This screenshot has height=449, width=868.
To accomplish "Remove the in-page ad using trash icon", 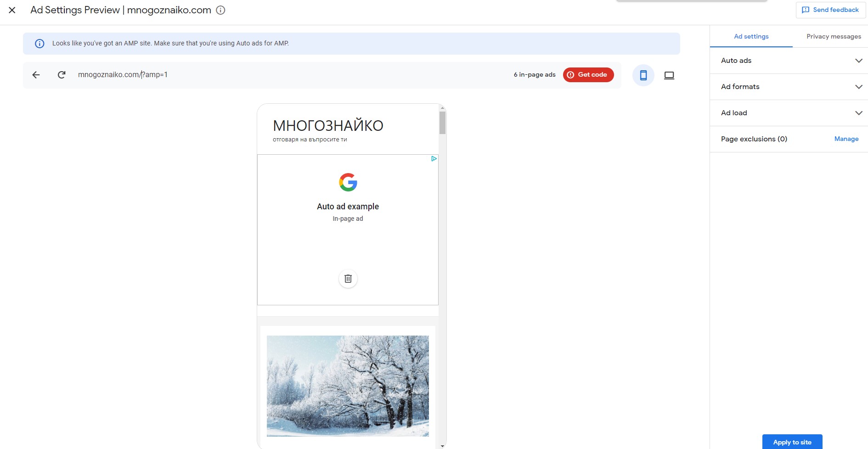I will [348, 279].
